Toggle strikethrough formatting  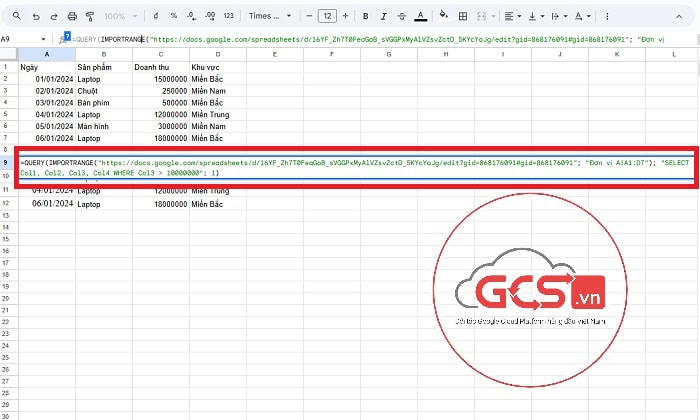pyautogui.click(x=401, y=16)
